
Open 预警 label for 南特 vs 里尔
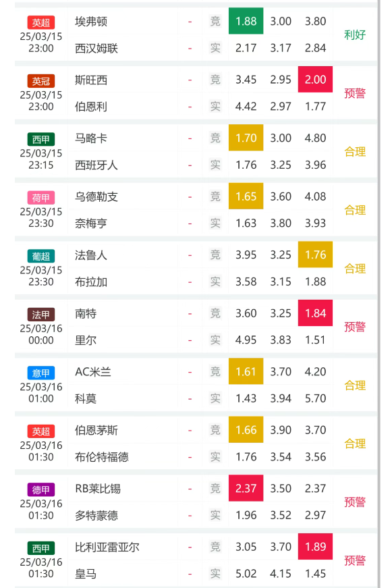[354, 327]
